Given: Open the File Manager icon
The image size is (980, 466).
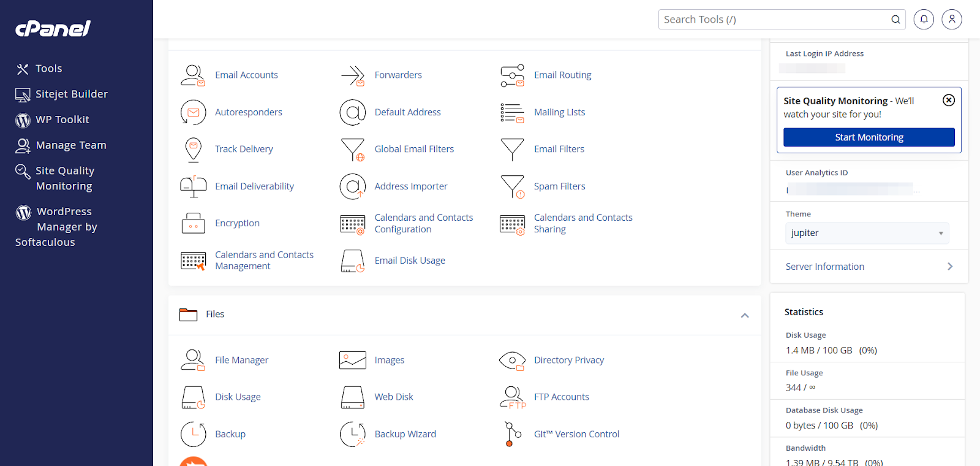Looking at the screenshot, I should [x=193, y=360].
